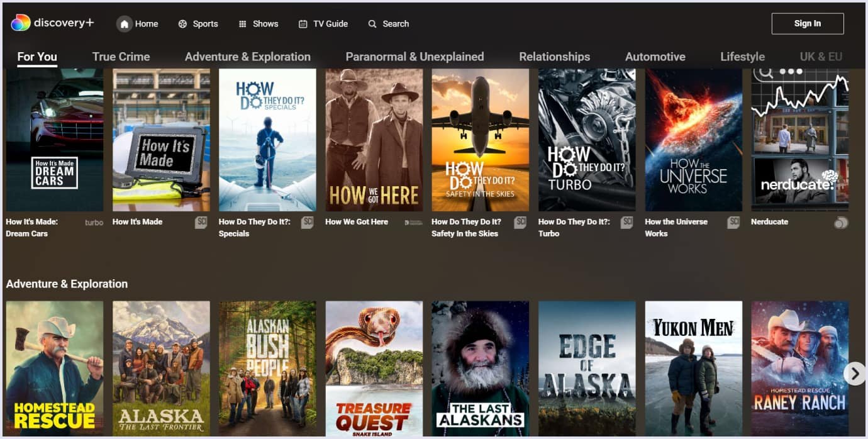Switch to Lifestyle tab

pyautogui.click(x=742, y=57)
